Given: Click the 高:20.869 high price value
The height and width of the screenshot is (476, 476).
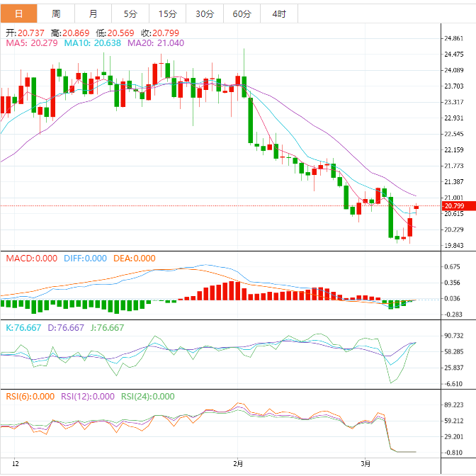Looking at the screenshot, I should tap(70, 33).
